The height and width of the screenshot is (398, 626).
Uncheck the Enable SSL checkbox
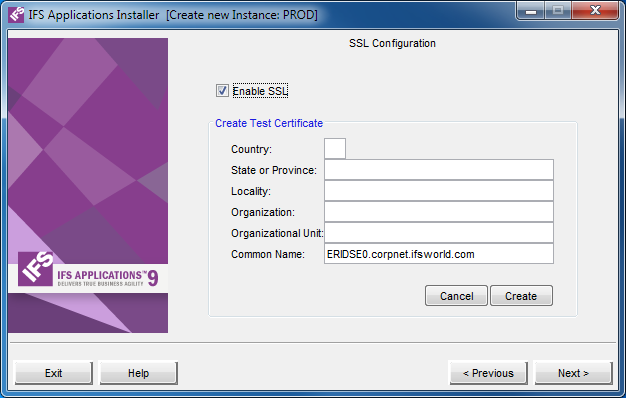(222, 91)
